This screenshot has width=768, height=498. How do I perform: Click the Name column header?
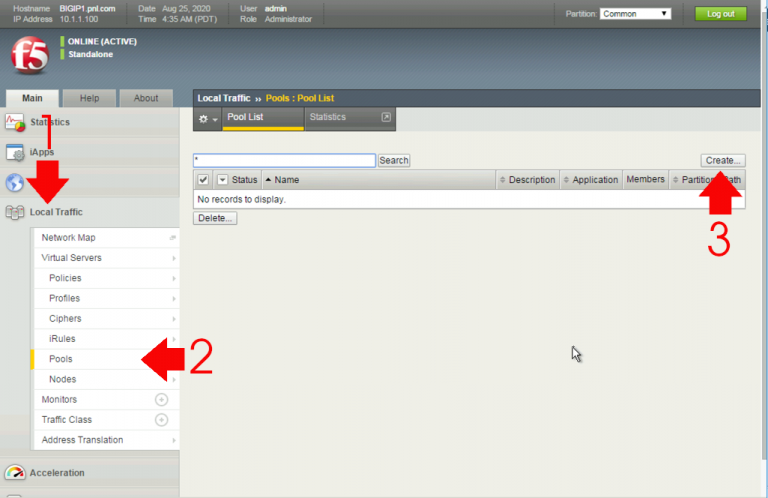[287, 180]
